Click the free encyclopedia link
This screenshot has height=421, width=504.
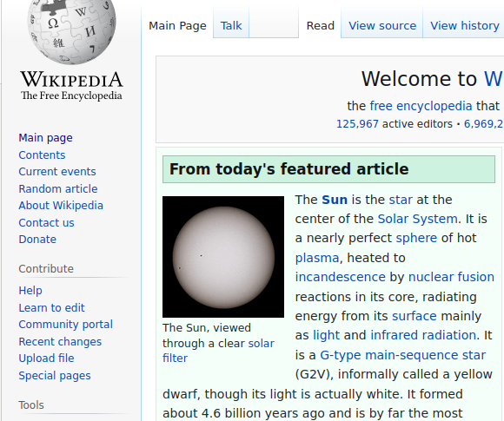(x=421, y=106)
